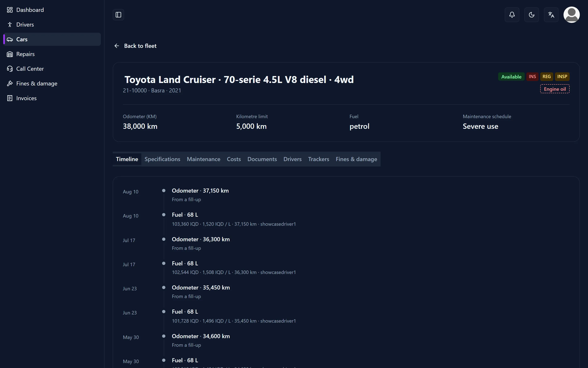Click the Repairs icon in sidebar
Viewport: 588px width, 368px height.
[10, 54]
